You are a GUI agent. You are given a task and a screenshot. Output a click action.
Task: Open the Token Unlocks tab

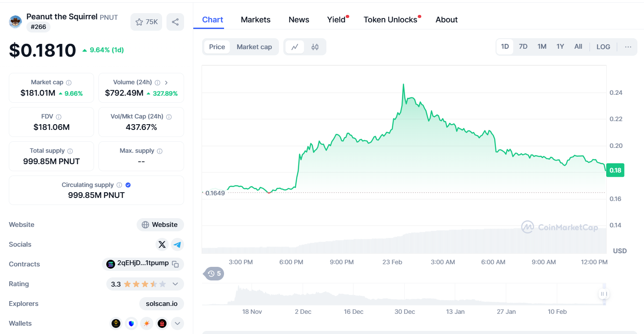[391, 20]
